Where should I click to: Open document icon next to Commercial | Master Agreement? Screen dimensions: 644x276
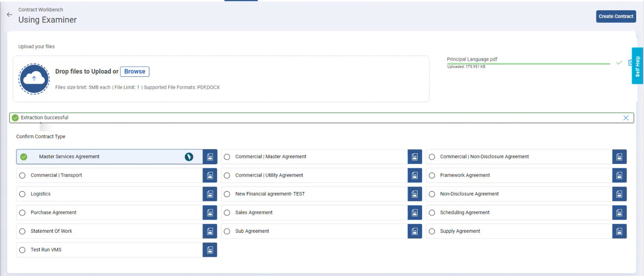click(x=415, y=157)
